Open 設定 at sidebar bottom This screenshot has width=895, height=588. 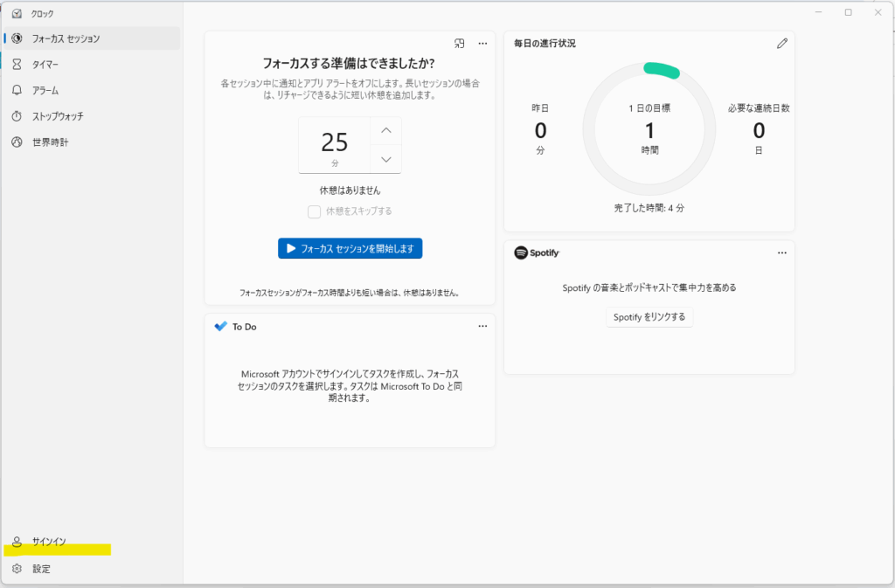pyautogui.click(x=92, y=569)
